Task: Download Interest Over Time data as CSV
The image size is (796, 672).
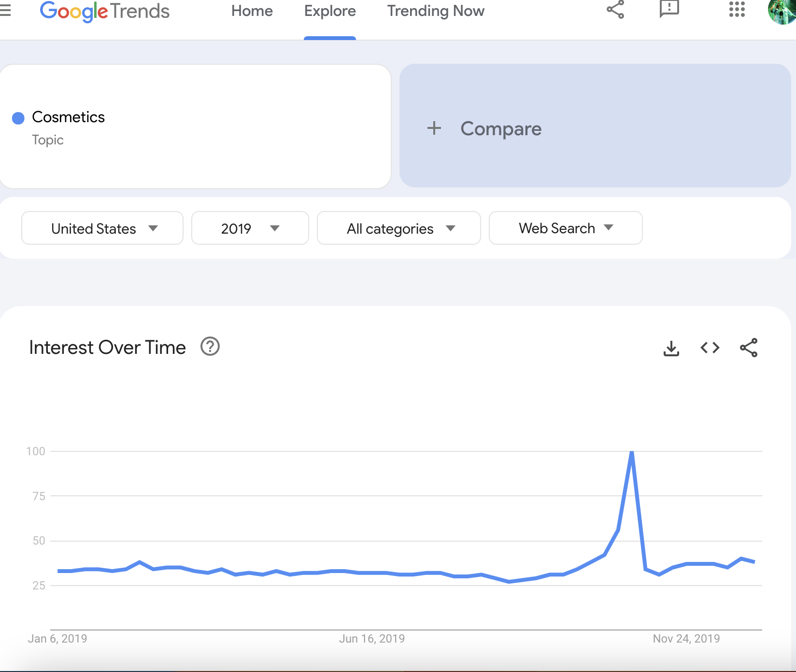Action: point(671,348)
